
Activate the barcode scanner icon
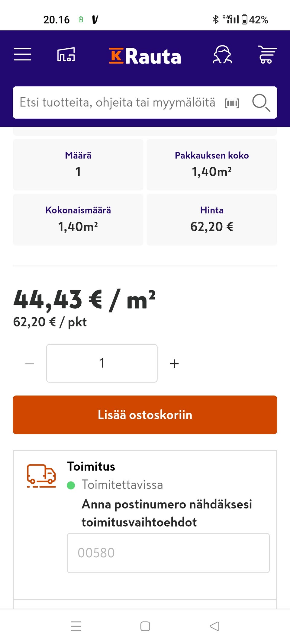click(x=232, y=103)
